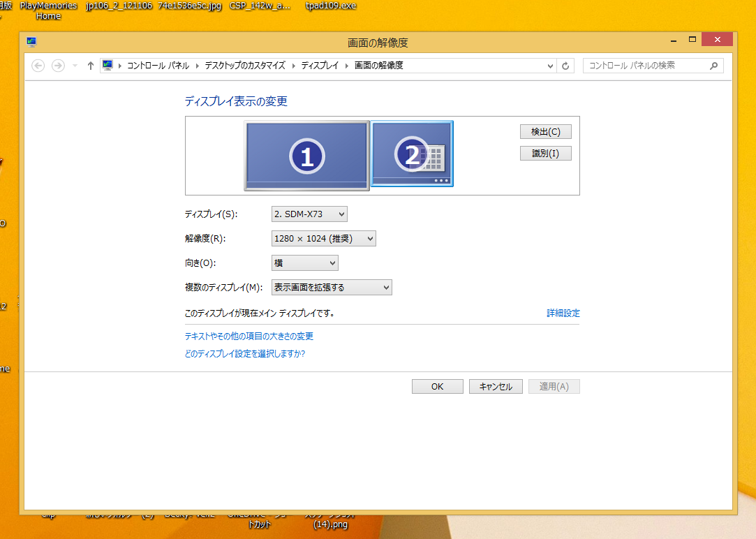756x539 pixels.
Task: Click the window icon in title bar
Action: coord(31,42)
